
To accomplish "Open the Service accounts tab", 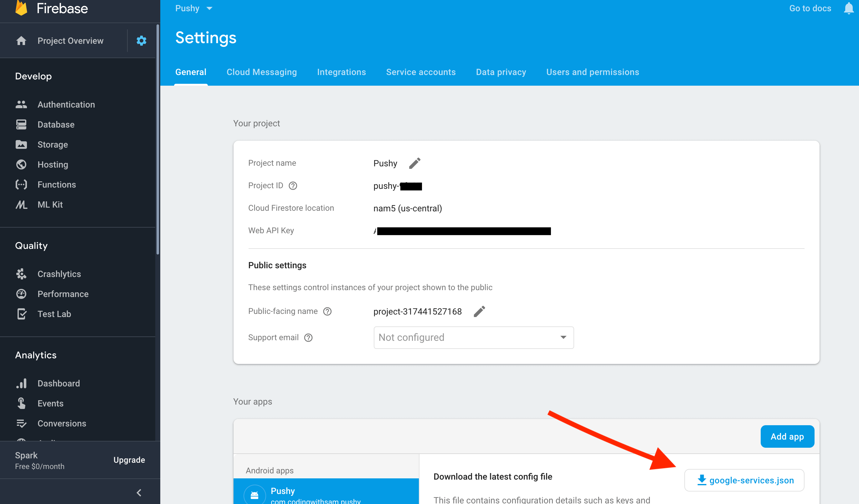I will pos(421,72).
